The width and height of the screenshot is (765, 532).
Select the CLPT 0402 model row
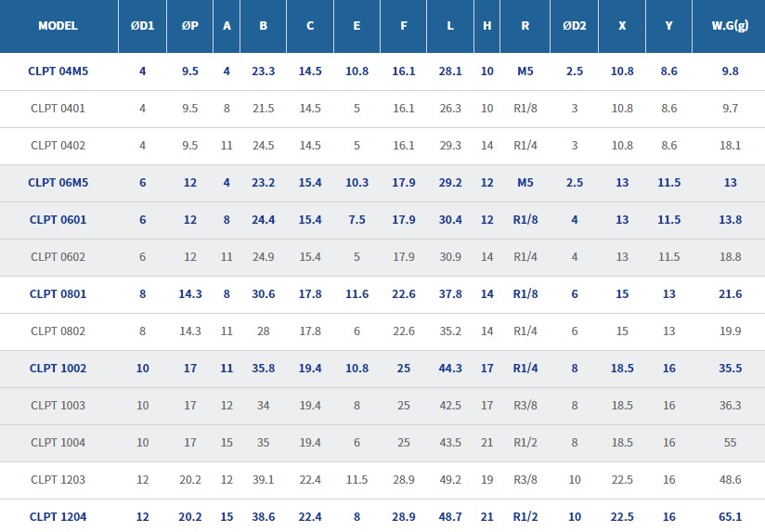click(x=58, y=146)
